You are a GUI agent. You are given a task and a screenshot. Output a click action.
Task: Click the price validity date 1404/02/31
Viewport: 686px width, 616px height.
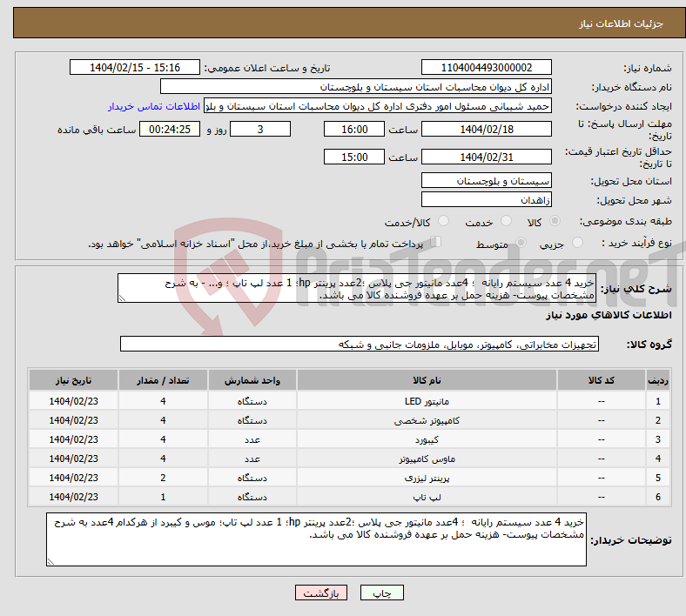coord(486,157)
